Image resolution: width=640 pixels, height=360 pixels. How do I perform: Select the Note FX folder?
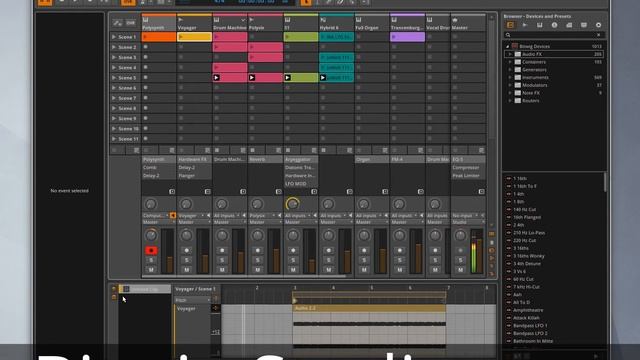click(x=531, y=93)
